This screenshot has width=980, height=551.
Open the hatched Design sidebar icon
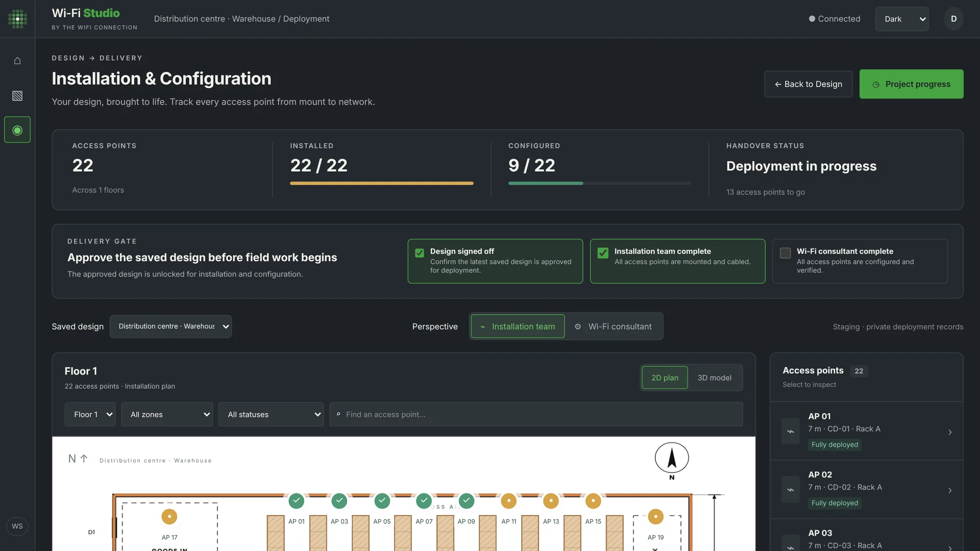click(17, 96)
